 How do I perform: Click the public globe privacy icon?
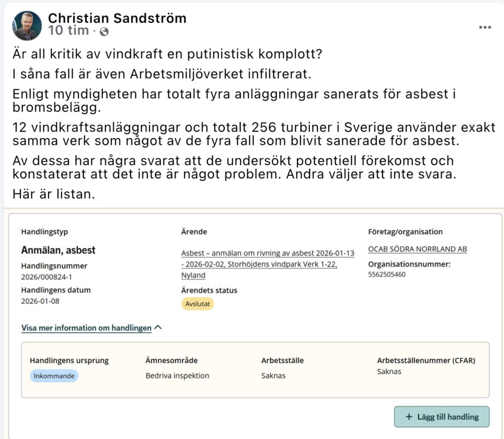click(x=104, y=32)
